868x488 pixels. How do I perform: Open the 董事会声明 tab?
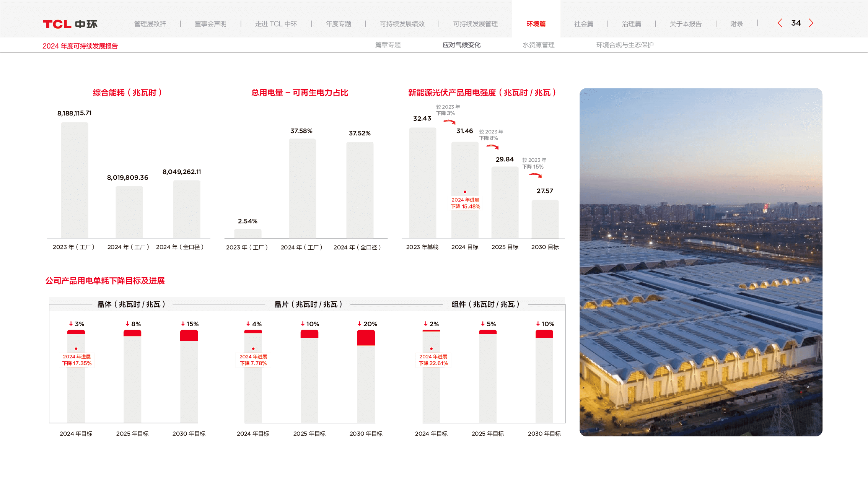point(210,24)
